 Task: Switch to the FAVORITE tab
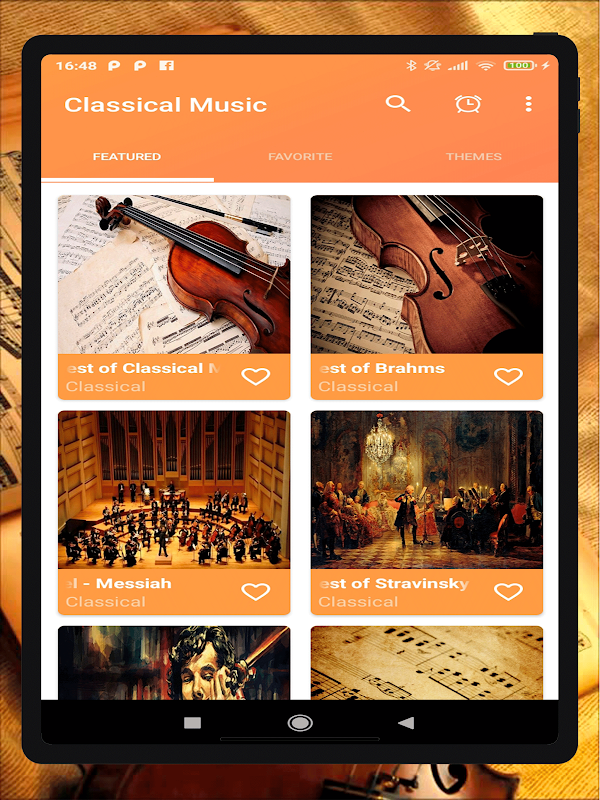pos(300,157)
